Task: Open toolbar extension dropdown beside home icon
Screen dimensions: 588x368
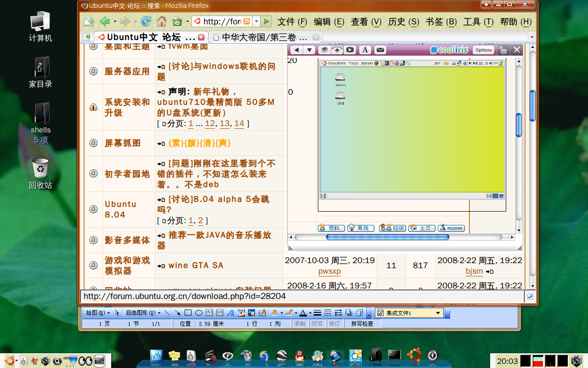Action: 187,22
